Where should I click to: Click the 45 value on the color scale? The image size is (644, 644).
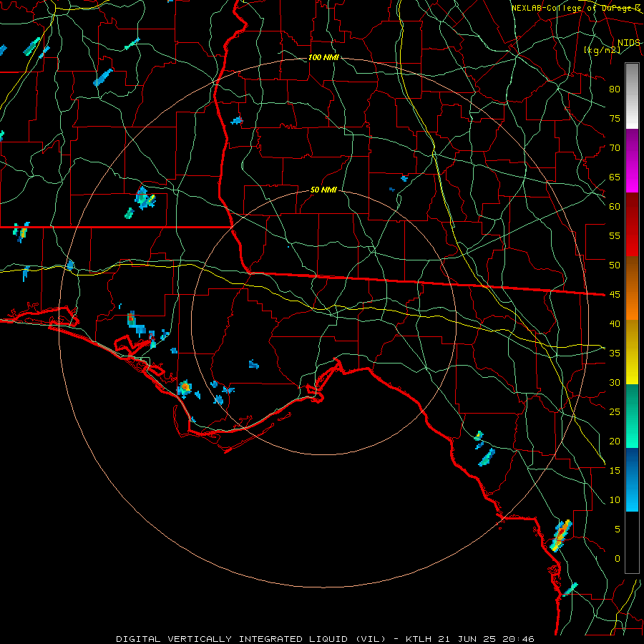pyautogui.click(x=615, y=295)
